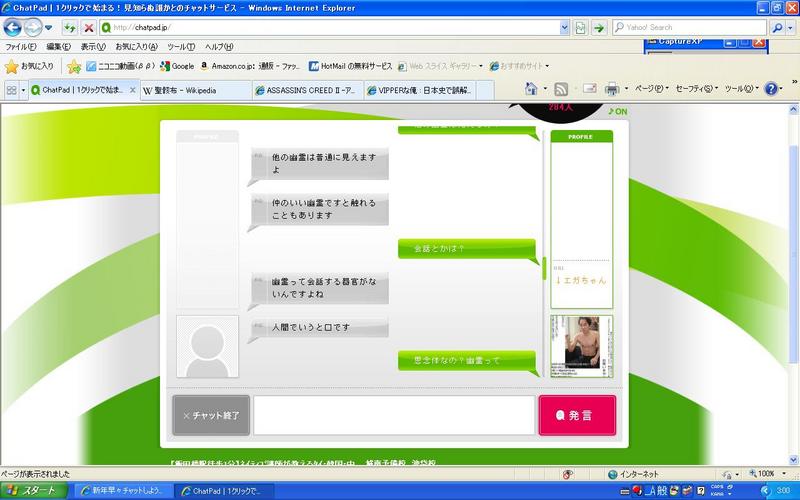The height and width of the screenshot is (500, 800).
Task: Click the ChatPad taskbar button
Action: click(x=224, y=491)
